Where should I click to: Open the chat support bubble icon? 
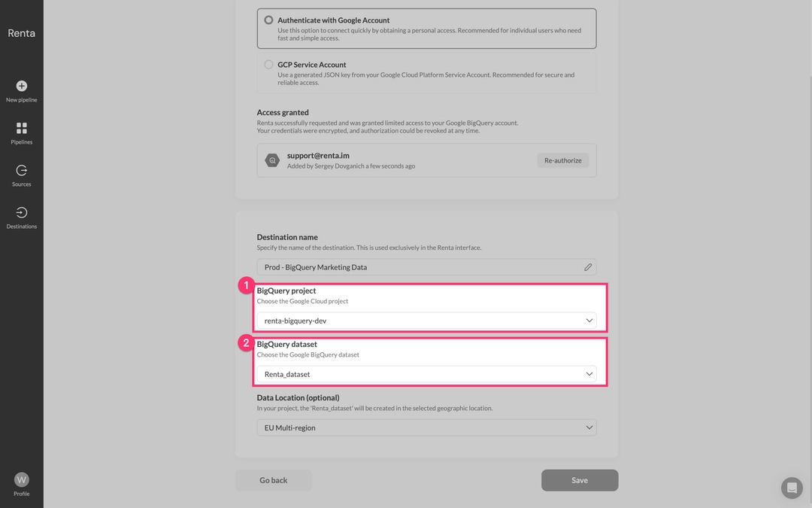(x=791, y=488)
